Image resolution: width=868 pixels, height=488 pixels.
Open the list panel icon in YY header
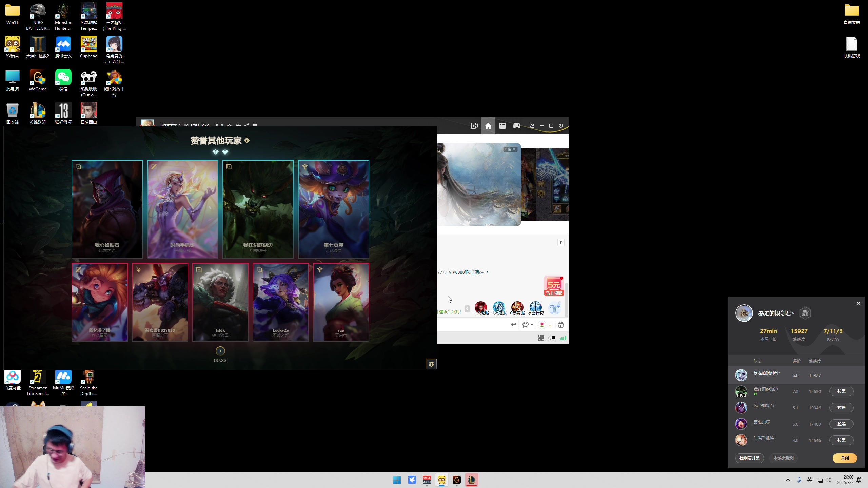502,126
